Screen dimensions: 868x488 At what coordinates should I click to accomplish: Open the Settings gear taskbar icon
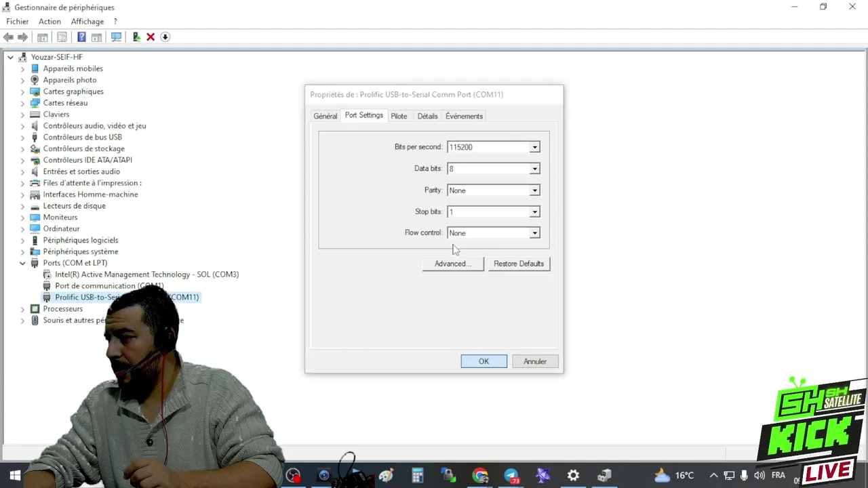coord(573,476)
